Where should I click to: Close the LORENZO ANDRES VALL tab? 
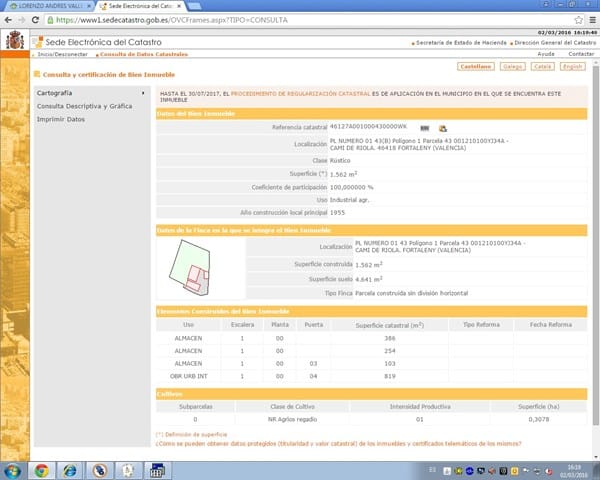(x=89, y=6)
